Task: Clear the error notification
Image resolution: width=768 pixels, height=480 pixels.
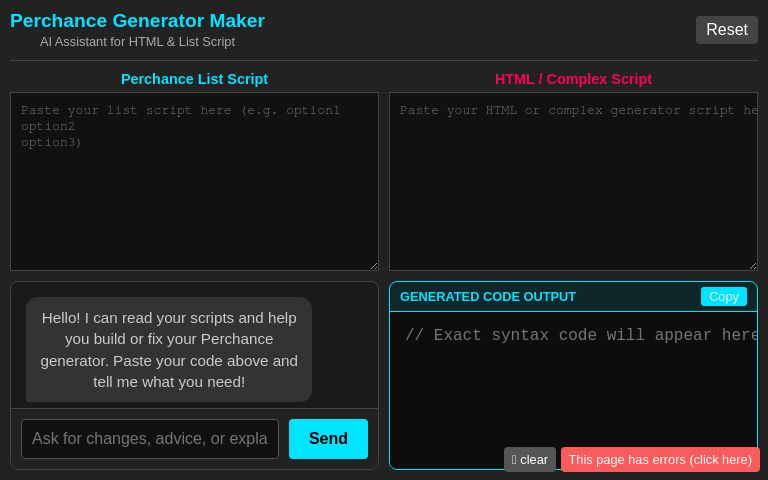Action: point(529,459)
